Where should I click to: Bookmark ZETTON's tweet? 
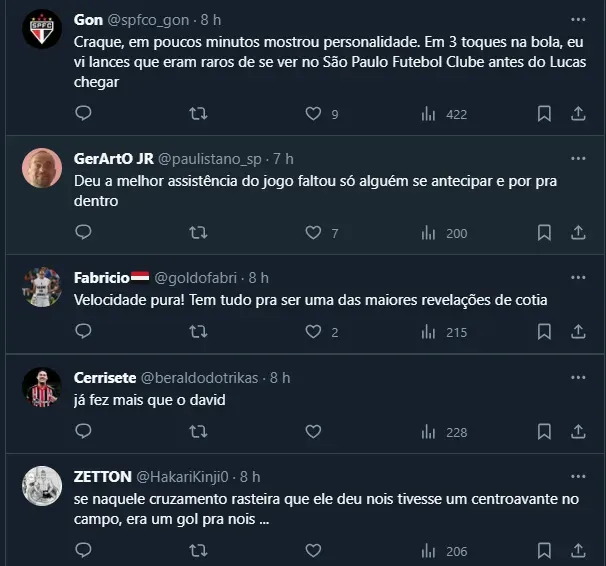point(544,550)
